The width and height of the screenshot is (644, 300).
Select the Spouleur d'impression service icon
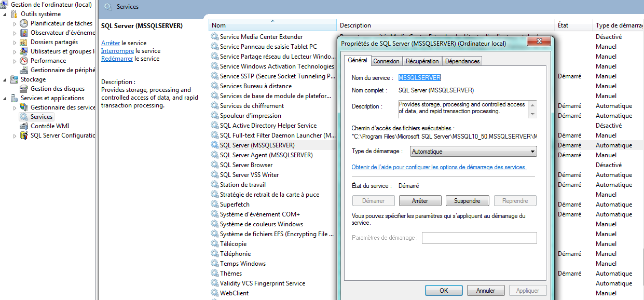[214, 115]
